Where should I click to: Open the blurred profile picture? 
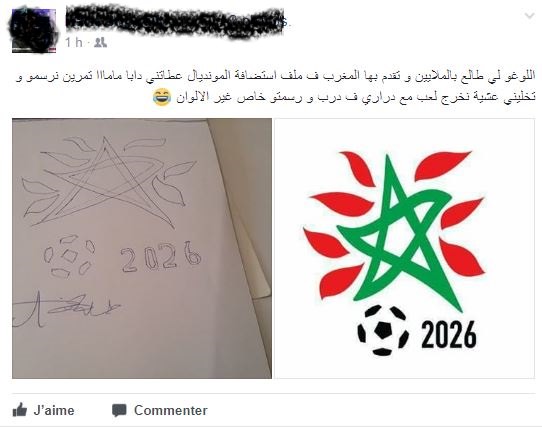(x=34, y=31)
